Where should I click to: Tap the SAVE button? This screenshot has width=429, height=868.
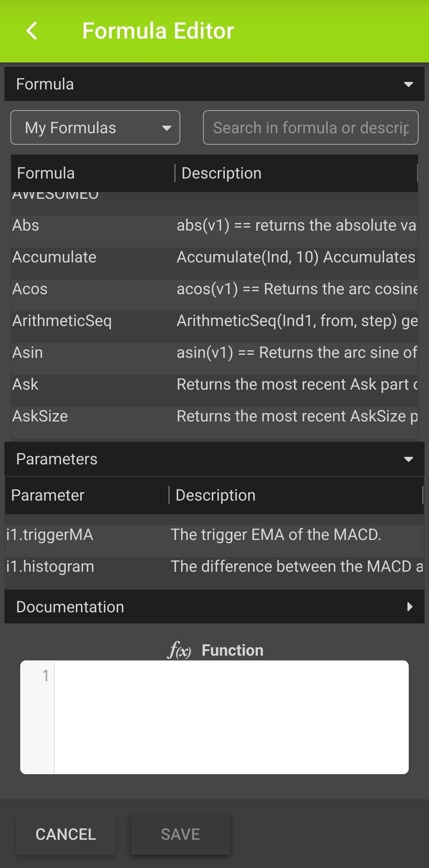click(180, 834)
